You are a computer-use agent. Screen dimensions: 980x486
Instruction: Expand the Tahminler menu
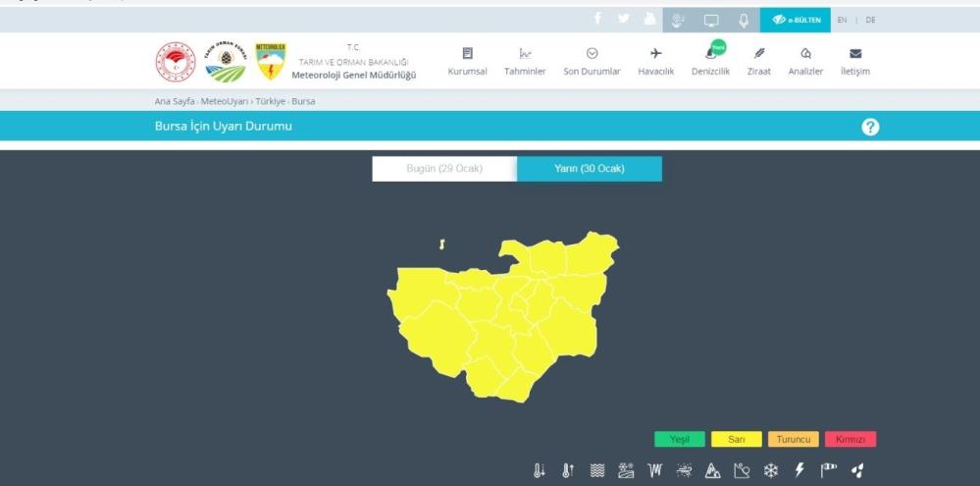525,62
